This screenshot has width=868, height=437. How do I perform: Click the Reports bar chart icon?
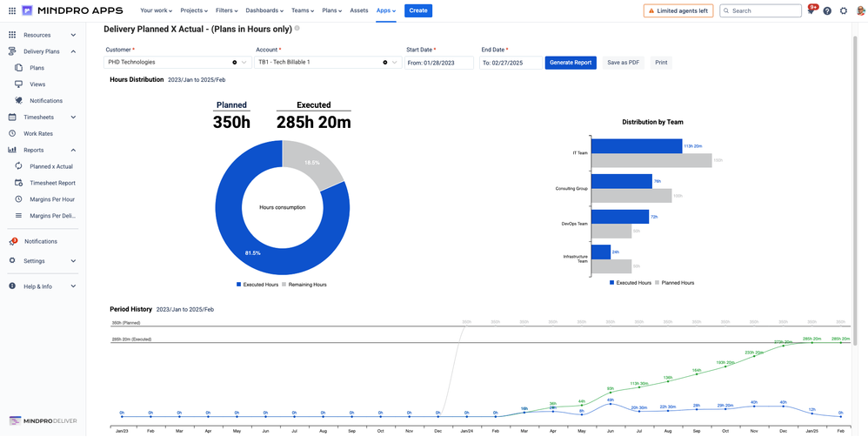pos(12,150)
